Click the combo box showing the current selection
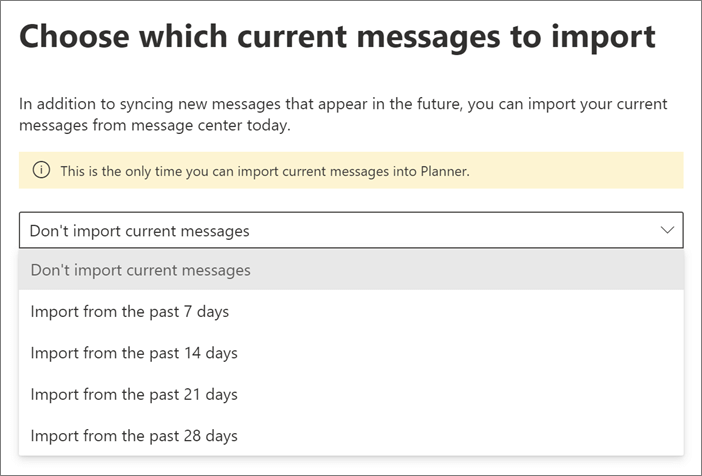702x476 pixels. tap(340, 231)
